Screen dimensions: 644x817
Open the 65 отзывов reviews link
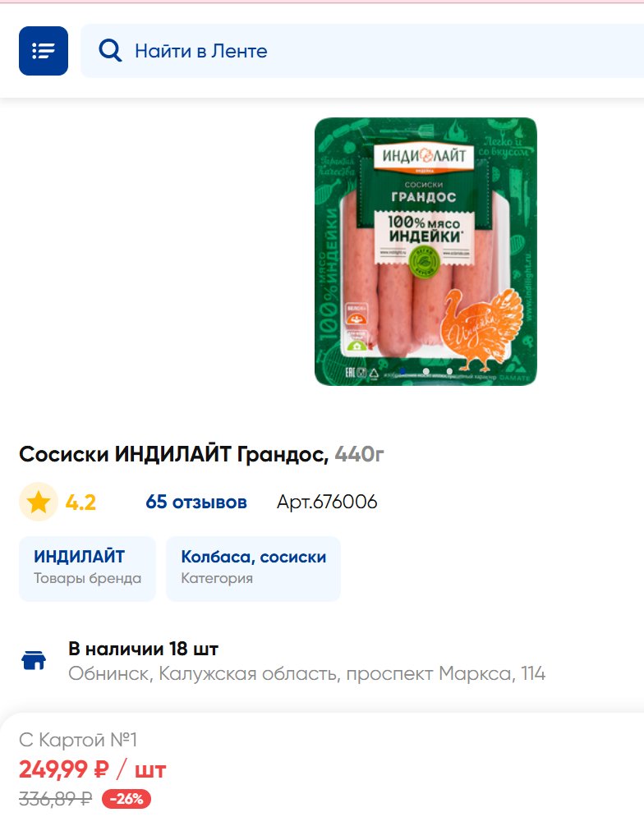pyautogui.click(x=196, y=502)
